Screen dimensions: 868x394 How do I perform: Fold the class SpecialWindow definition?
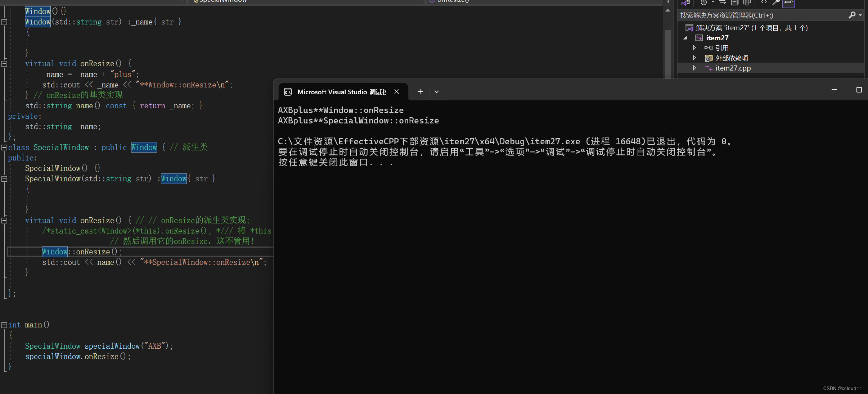[x=4, y=148]
